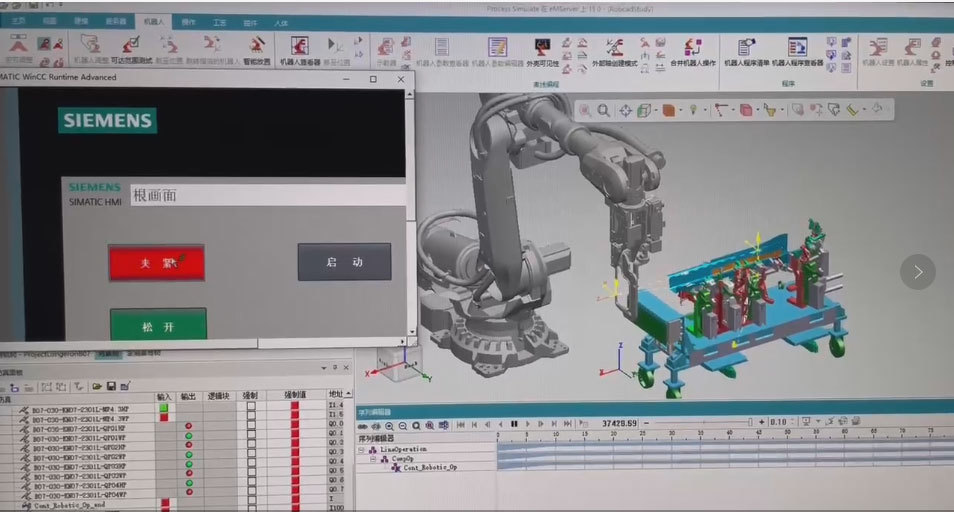
Task: Open 机器人程序查看器 program viewer
Action: point(797,51)
